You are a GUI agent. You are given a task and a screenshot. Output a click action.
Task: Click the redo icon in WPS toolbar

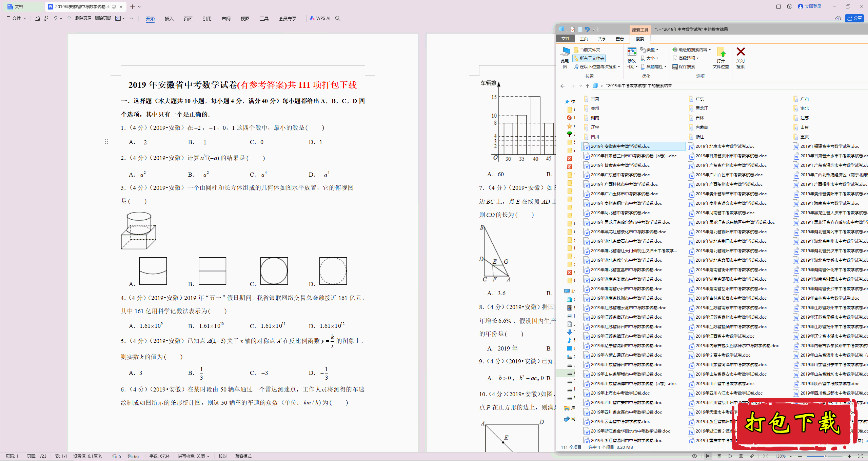(69, 18)
